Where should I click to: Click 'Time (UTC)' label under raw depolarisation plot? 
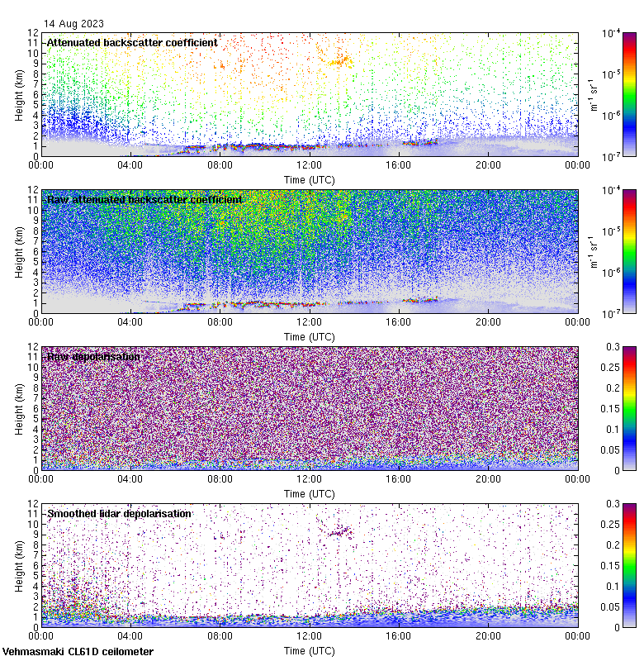tap(309, 493)
